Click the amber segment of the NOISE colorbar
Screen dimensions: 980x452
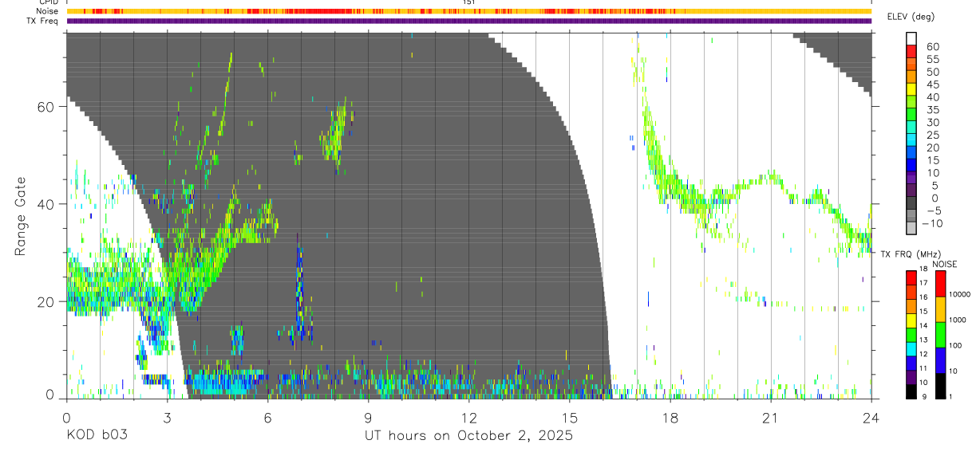[x=940, y=309]
